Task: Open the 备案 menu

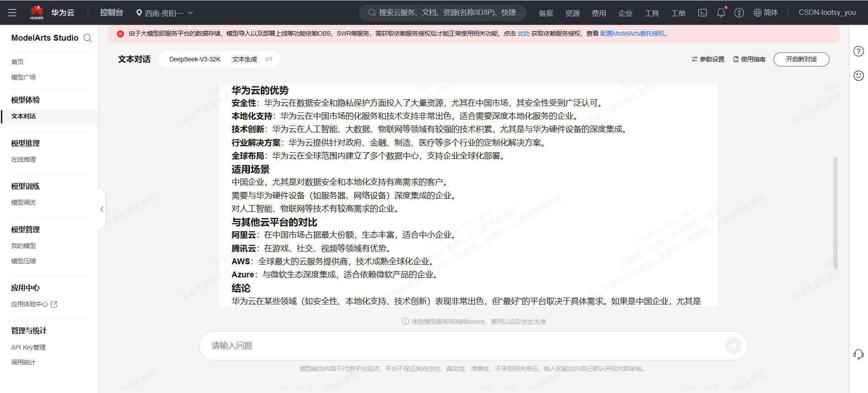Action: (546, 13)
